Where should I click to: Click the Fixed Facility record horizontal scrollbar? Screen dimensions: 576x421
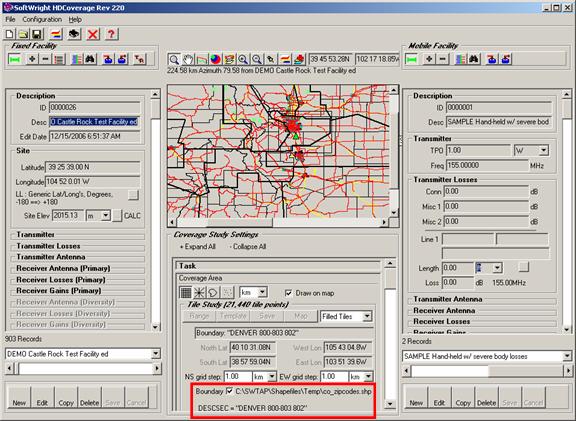[x=83, y=368]
